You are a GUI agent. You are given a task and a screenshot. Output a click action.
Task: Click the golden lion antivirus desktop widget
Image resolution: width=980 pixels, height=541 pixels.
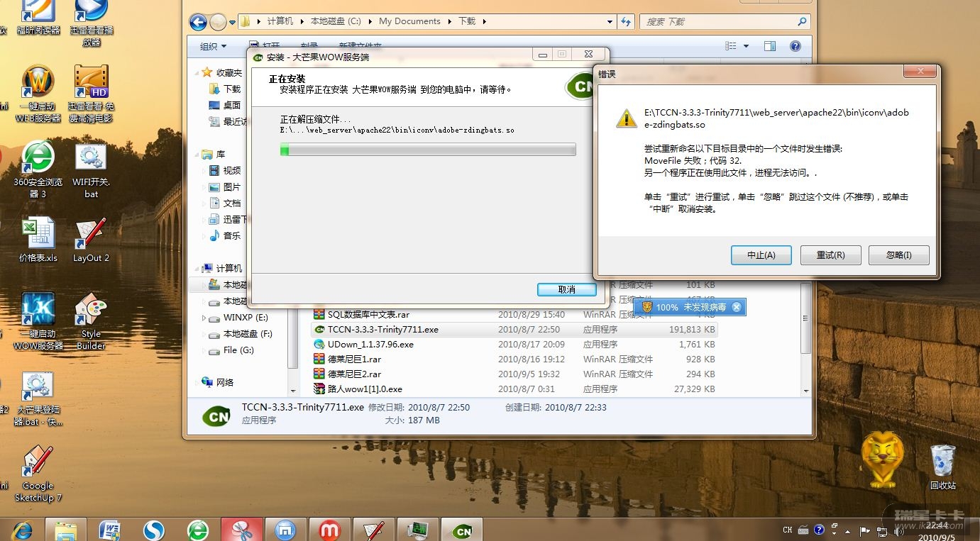[x=882, y=459]
